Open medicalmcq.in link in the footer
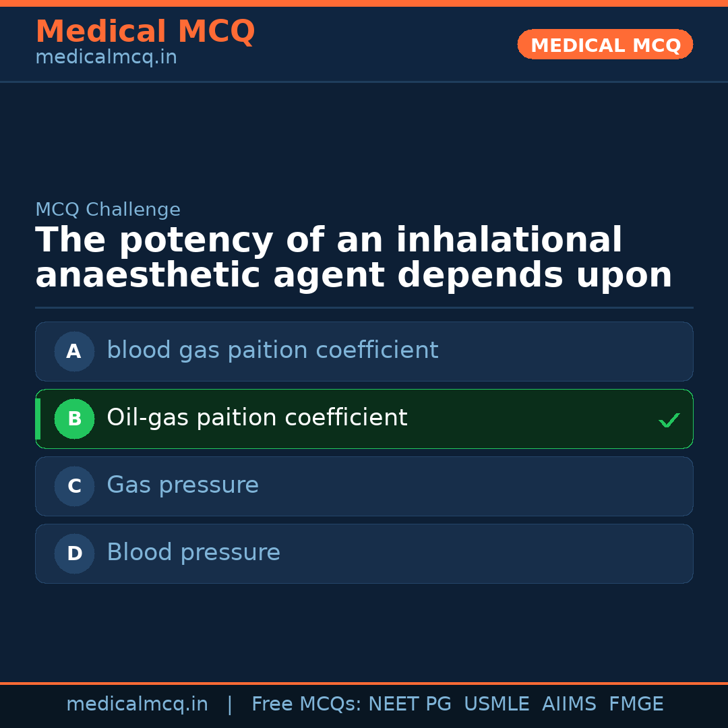Viewport: 728px width, 728px height. click(137, 704)
